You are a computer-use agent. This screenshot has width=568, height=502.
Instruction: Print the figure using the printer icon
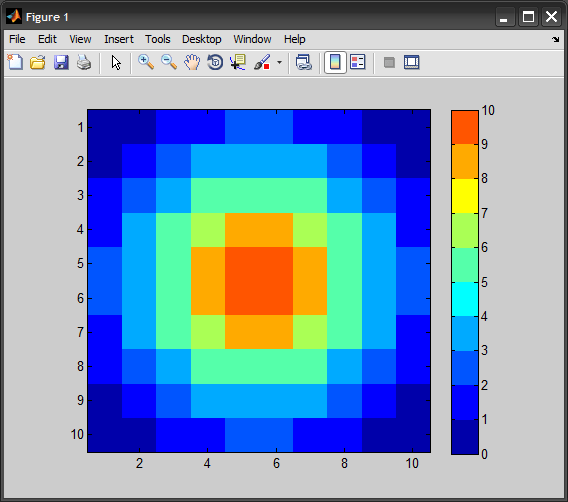point(84,62)
